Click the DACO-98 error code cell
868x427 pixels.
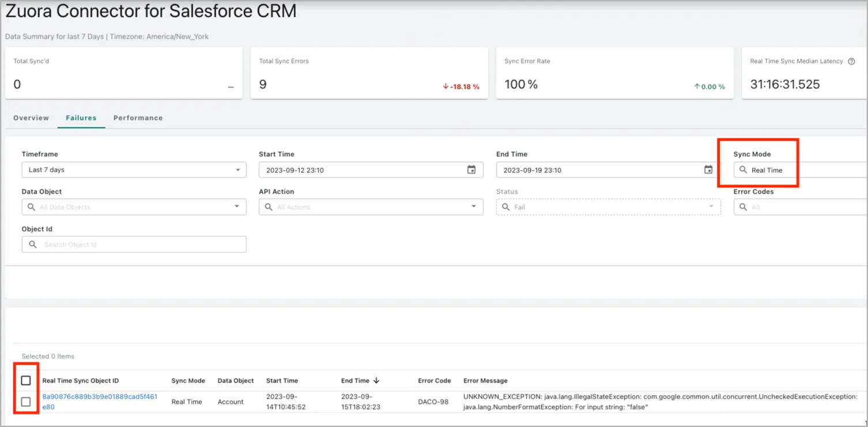[433, 402]
